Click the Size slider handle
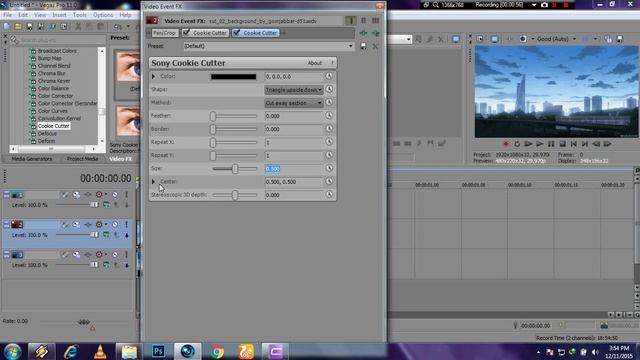Screen dimensions: 640x360 pyautogui.click(x=235, y=169)
